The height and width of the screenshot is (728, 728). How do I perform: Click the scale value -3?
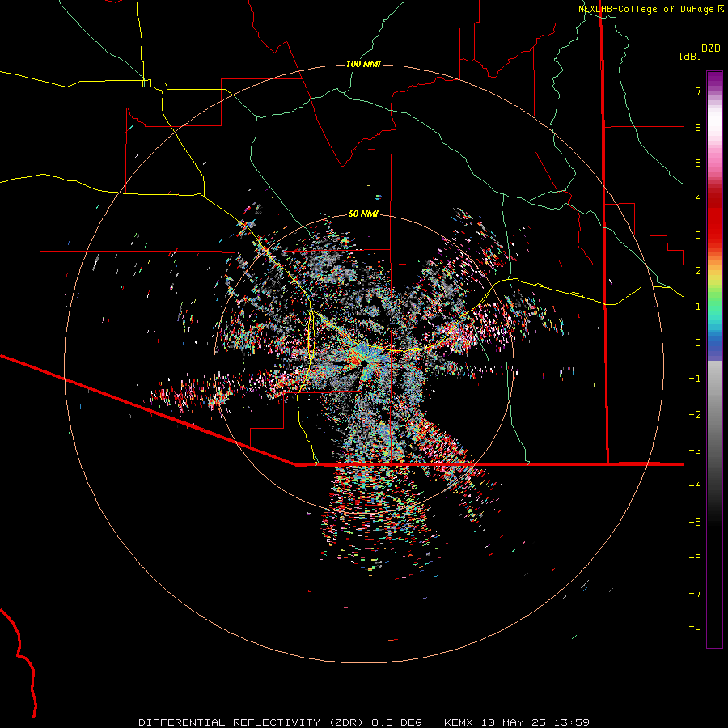click(695, 451)
